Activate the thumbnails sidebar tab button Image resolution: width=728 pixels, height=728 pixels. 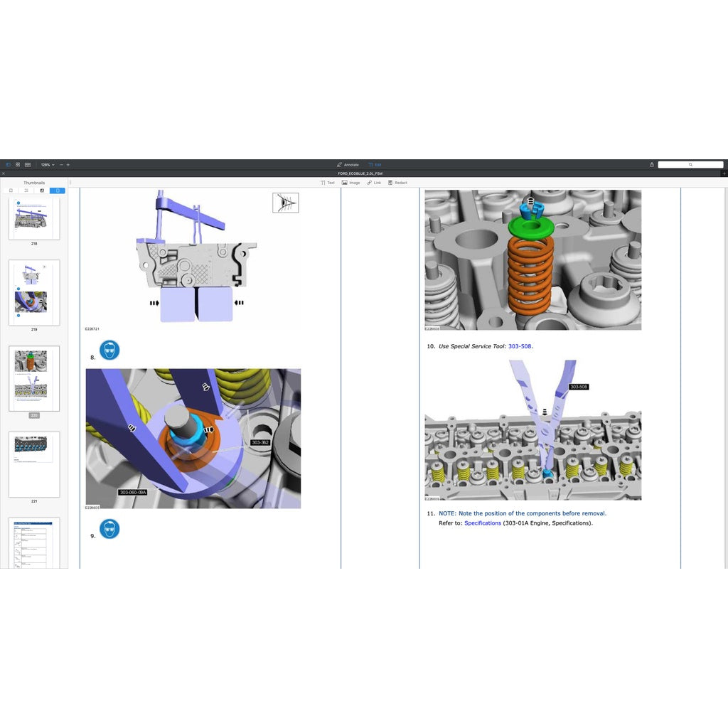coord(57,191)
